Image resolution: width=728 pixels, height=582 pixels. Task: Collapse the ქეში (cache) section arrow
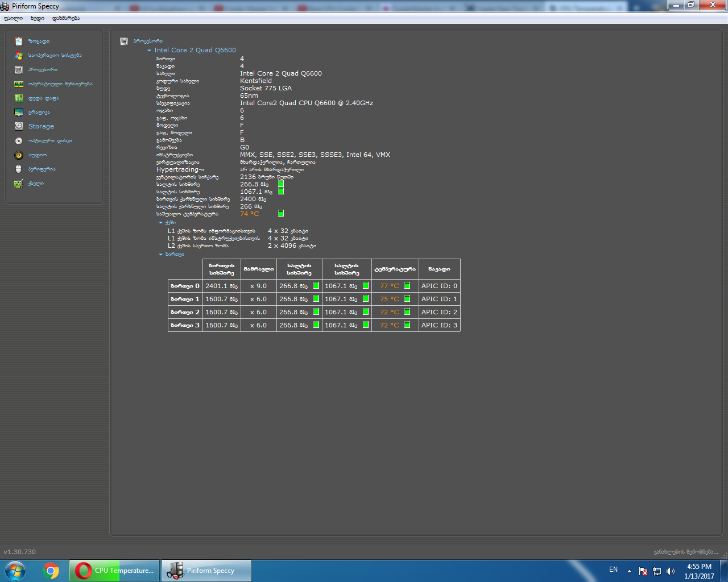coord(161,223)
